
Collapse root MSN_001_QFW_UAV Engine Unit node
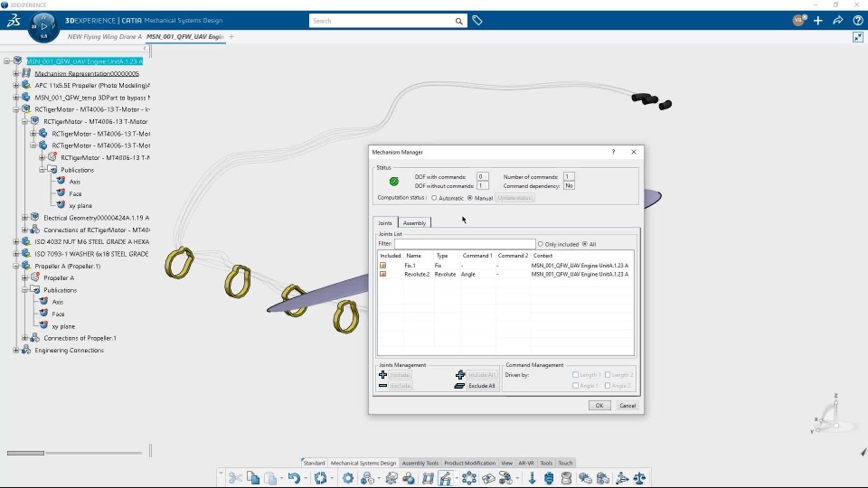click(6, 61)
